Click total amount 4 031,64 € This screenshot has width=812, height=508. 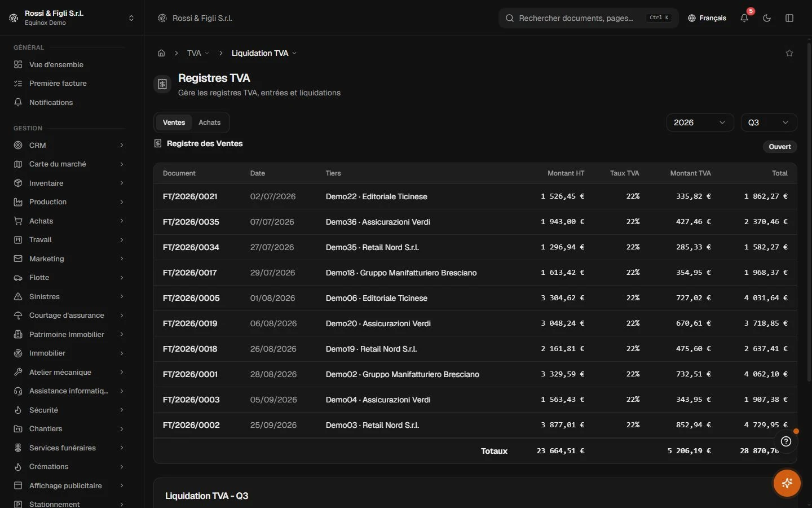pos(766,298)
